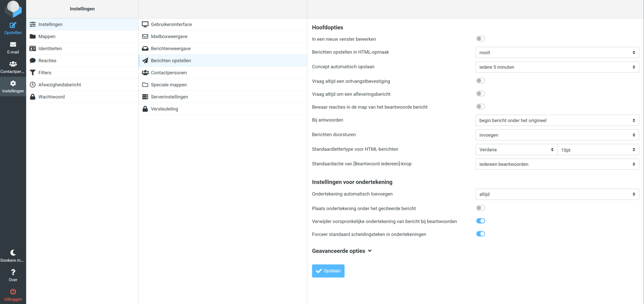This screenshot has width=644, height=304.
Task: Select the 'Berichten opstellen' section label
Action: pyautogui.click(x=171, y=60)
